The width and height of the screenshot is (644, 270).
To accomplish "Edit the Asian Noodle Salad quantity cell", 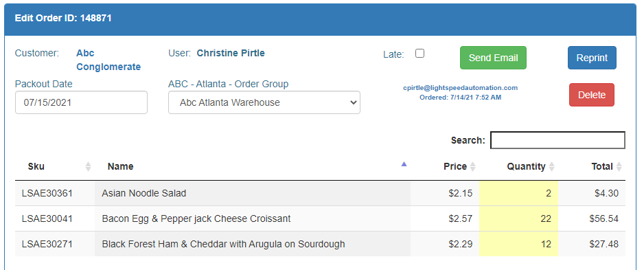I will click(519, 193).
